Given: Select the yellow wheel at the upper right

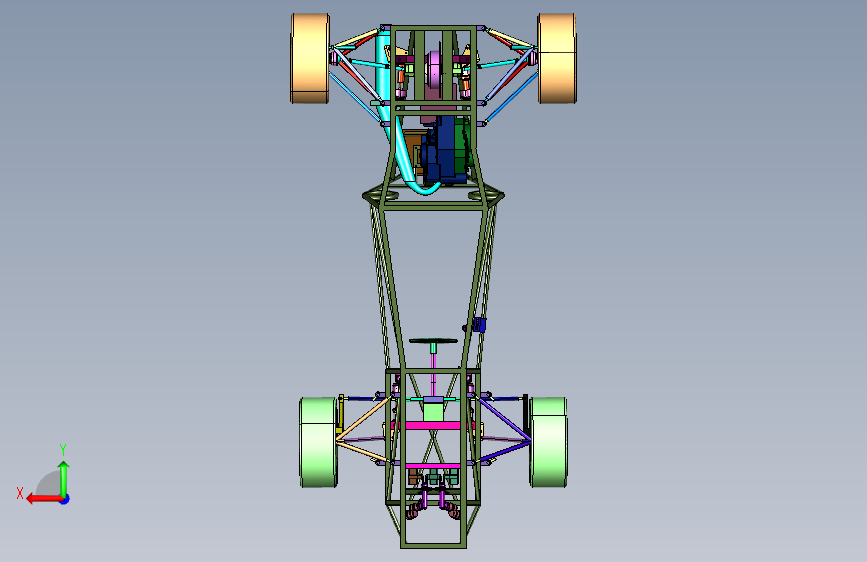Looking at the screenshot, I should click(x=557, y=58).
